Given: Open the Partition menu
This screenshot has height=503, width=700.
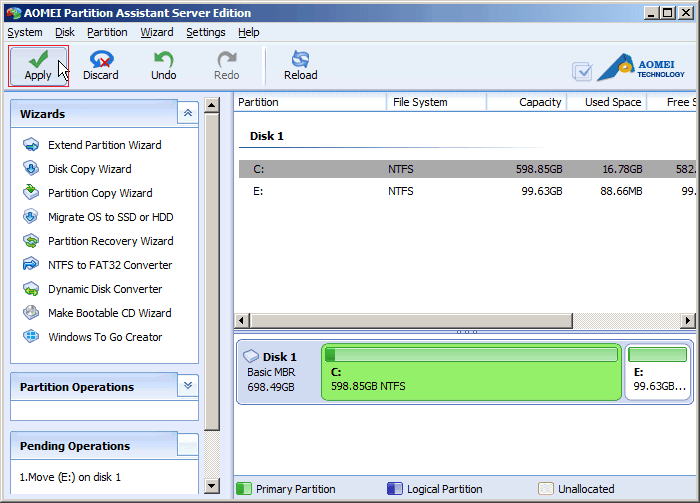Looking at the screenshot, I should [107, 33].
